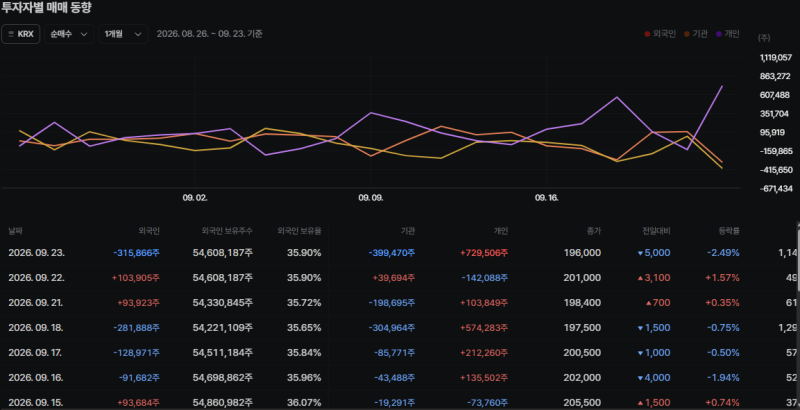Click foreign net value +93,923주
This screenshot has width=800, height=410.
[139, 303]
